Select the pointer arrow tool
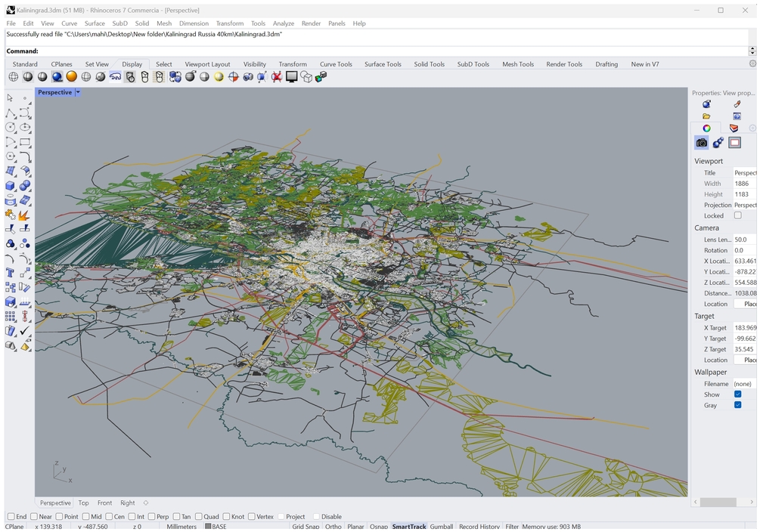 click(x=10, y=98)
